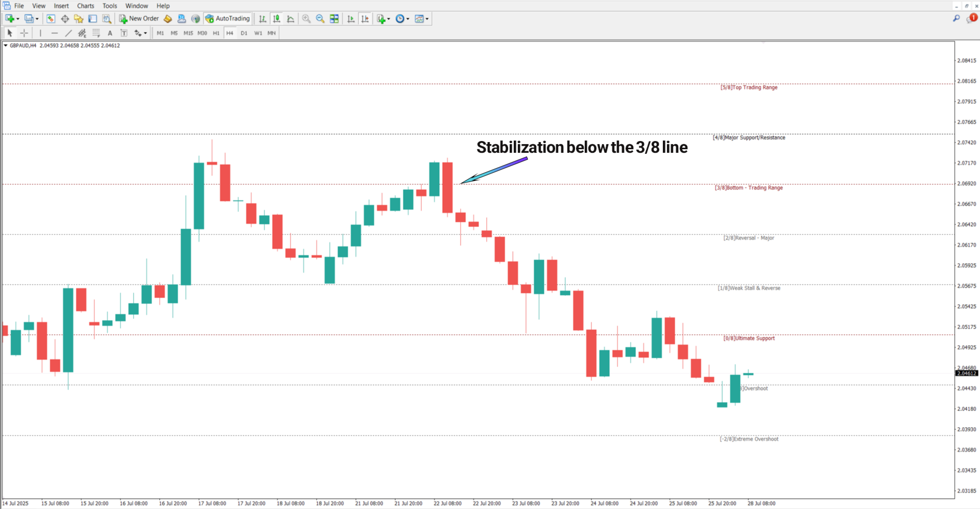Open the Help menu
This screenshot has height=509, width=980.
click(x=163, y=6)
